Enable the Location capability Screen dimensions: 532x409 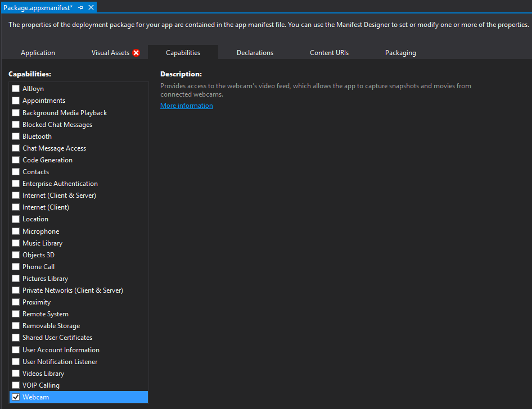tap(16, 219)
